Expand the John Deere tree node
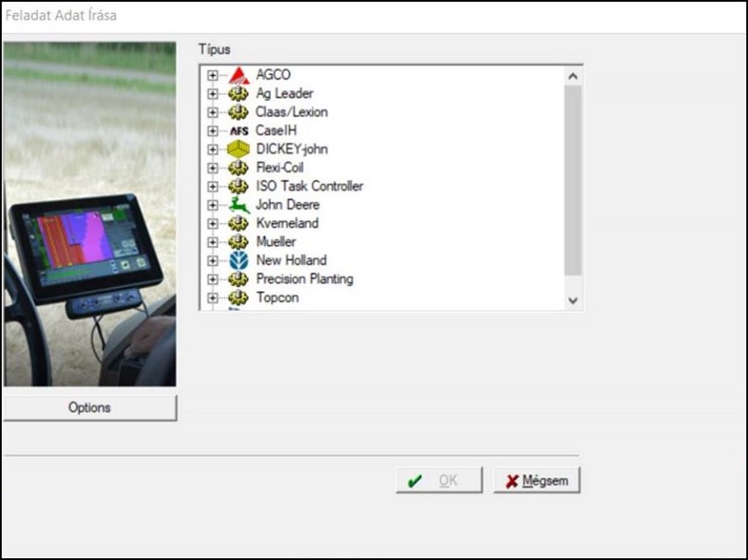The height and width of the screenshot is (560, 748). click(213, 206)
